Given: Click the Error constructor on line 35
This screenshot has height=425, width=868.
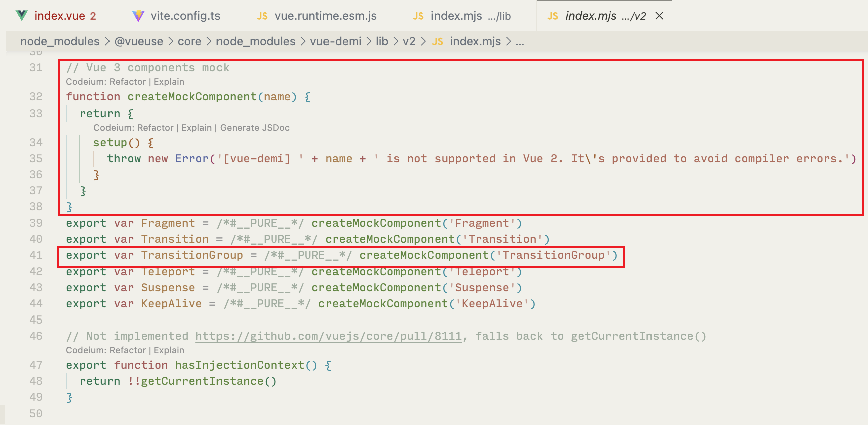Looking at the screenshot, I should click(192, 158).
